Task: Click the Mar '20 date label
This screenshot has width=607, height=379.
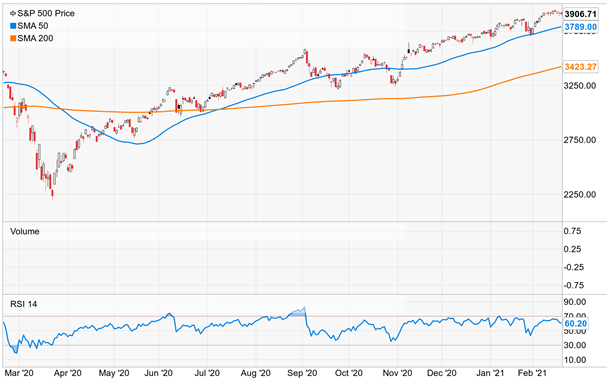Action: tap(19, 373)
